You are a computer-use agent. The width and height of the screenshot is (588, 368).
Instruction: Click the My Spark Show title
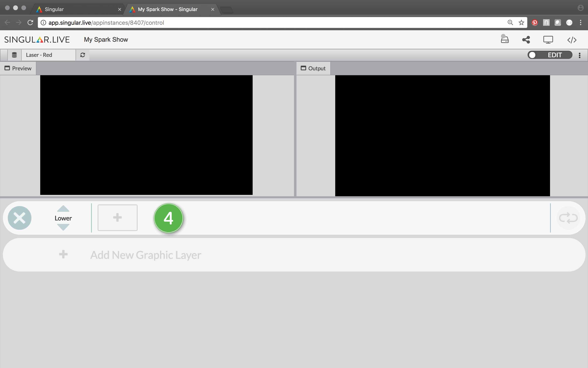pos(106,40)
